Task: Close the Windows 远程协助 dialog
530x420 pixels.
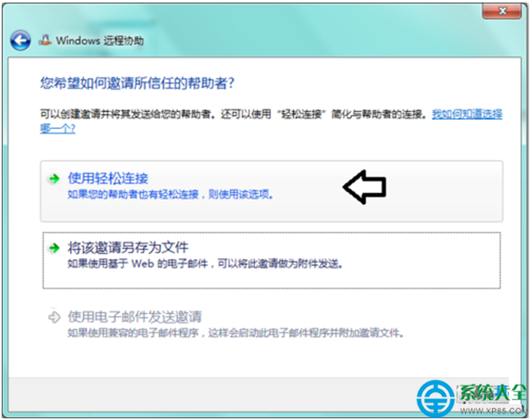Action: click(502, 11)
